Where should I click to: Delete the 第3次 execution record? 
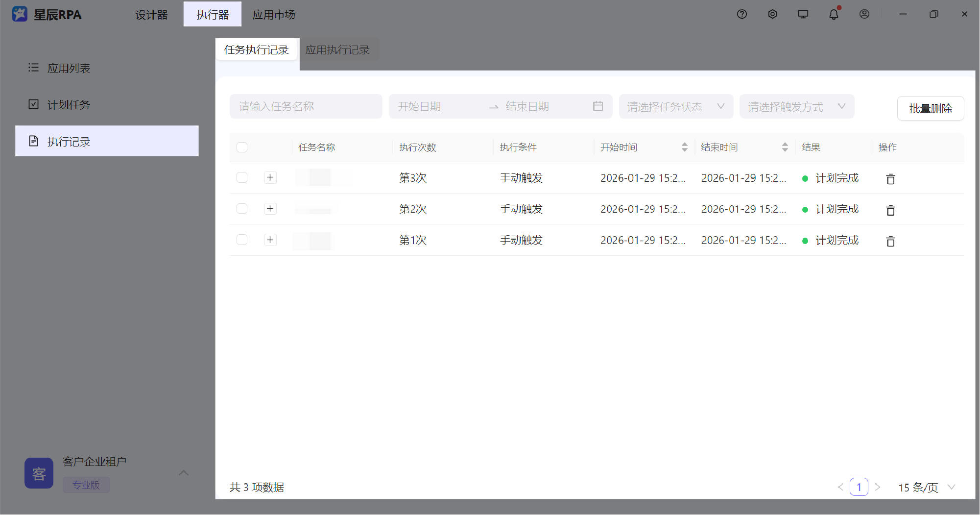890,179
